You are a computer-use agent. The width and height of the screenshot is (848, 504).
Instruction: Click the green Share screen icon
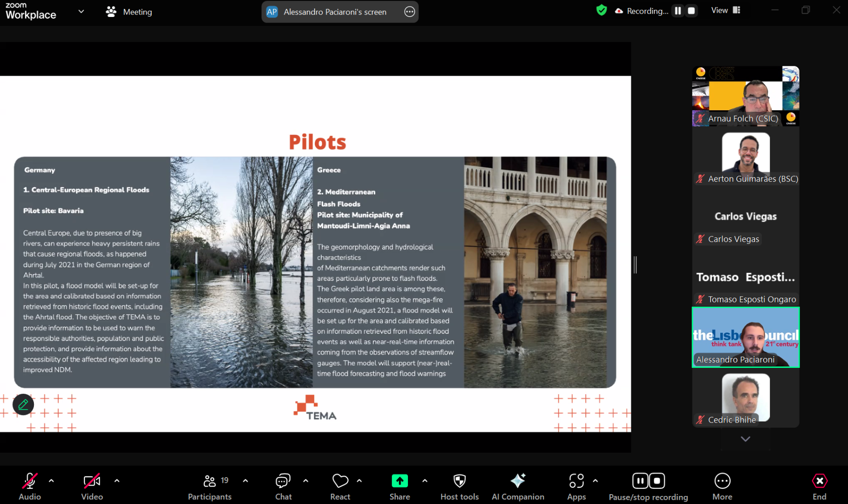[400, 481]
